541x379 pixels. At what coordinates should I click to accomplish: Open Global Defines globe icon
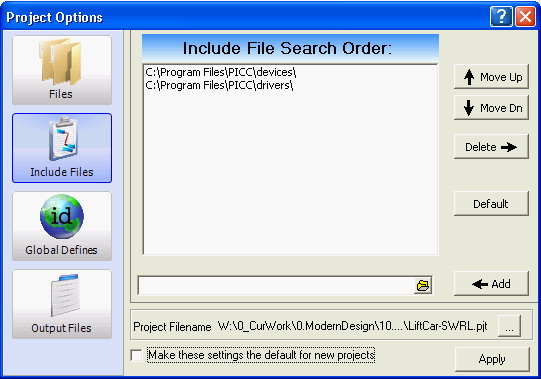(x=62, y=217)
